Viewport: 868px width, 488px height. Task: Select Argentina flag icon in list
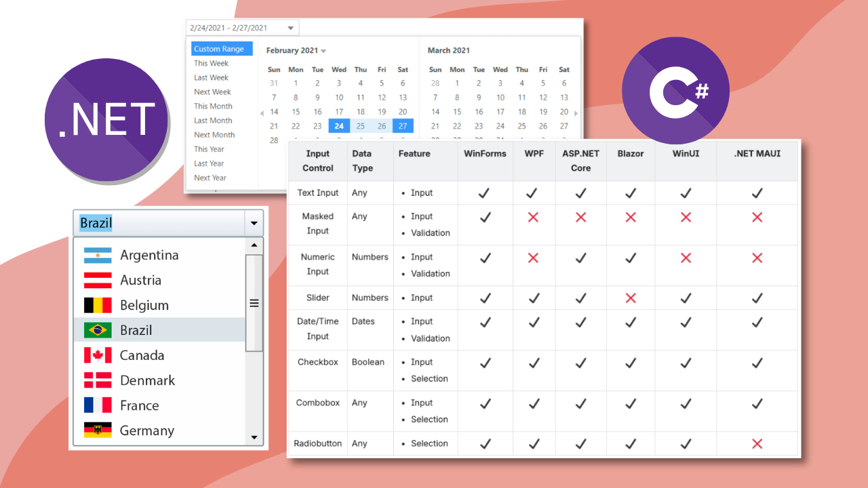tap(98, 256)
